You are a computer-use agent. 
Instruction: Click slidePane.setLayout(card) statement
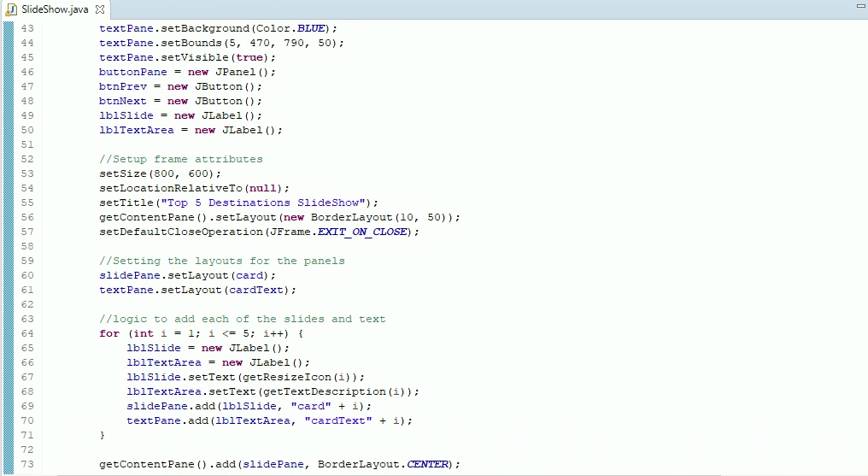187,275
